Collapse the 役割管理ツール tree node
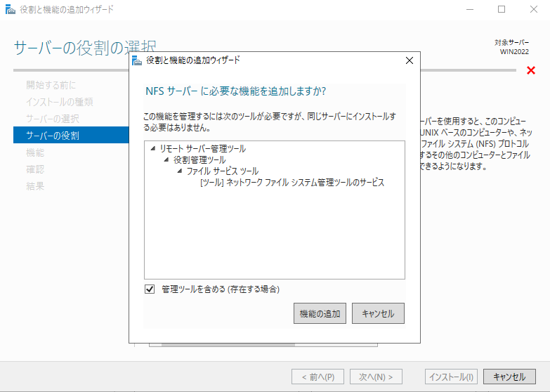 [166, 160]
